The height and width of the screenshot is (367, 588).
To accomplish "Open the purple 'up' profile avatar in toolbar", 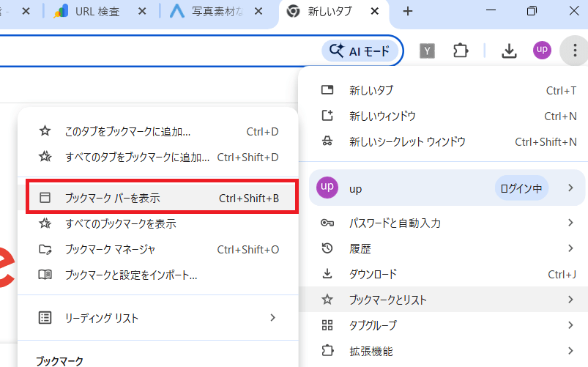I will [543, 51].
